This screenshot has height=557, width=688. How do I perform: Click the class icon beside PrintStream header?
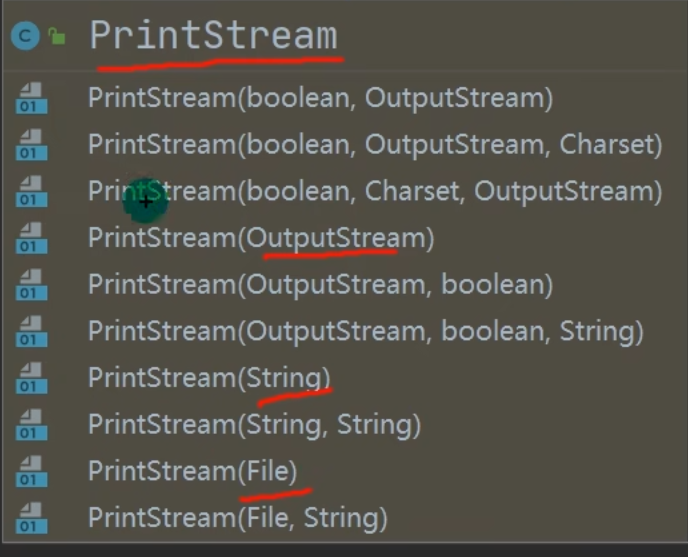(24, 37)
